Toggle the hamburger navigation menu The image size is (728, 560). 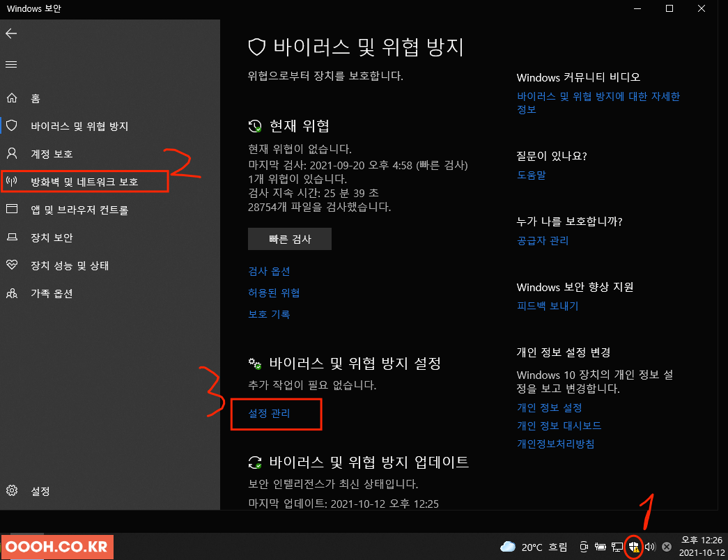pos(11,65)
